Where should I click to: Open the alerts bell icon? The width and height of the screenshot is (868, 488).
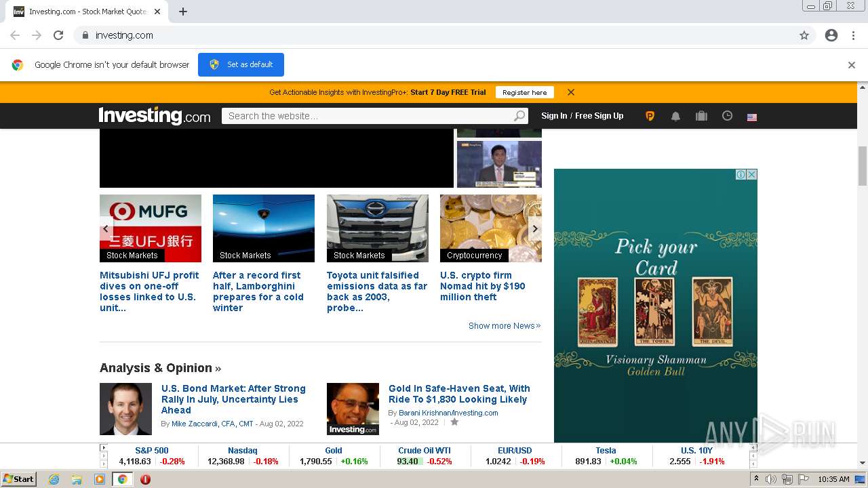[675, 116]
